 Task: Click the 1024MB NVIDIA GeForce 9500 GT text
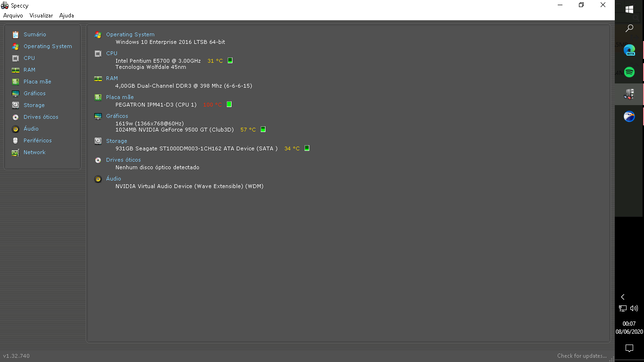(x=174, y=130)
